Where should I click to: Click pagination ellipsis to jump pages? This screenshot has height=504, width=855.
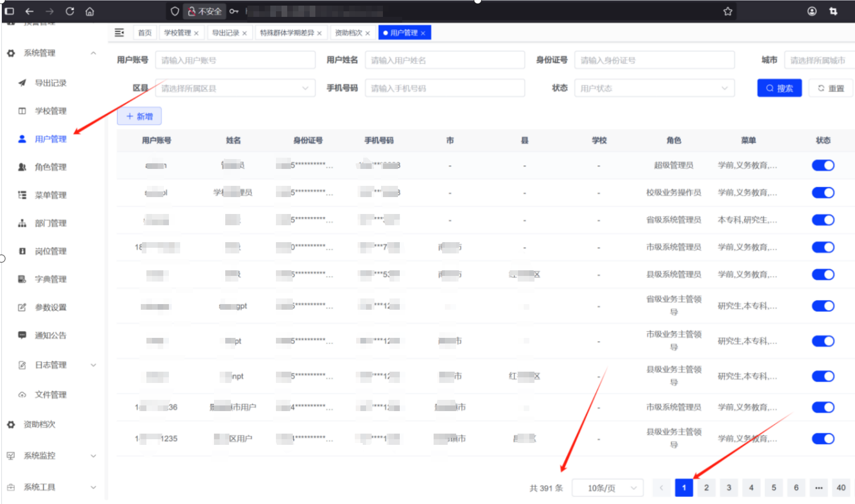tap(818, 488)
